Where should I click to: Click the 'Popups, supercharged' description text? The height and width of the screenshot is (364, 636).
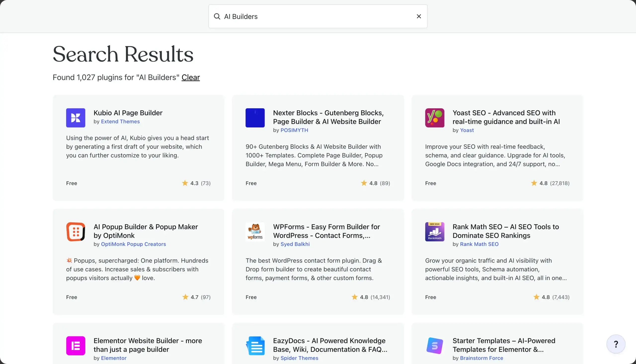[x=137, y=269]
